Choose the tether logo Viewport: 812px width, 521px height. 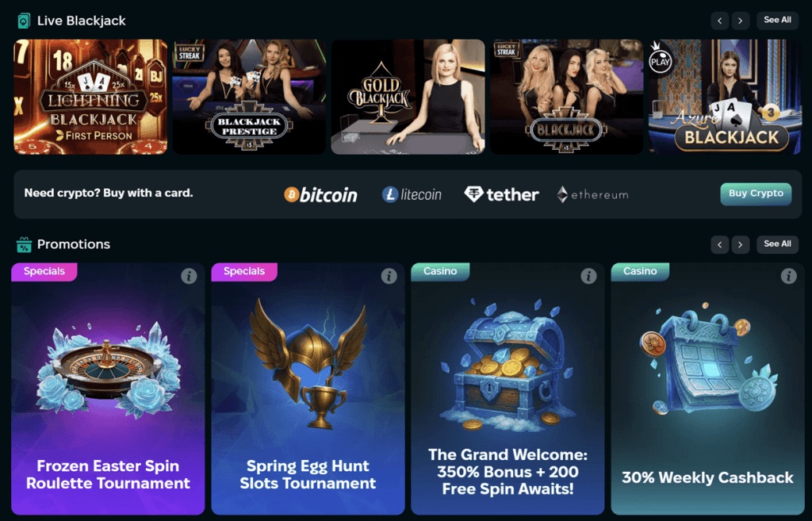click(501, 195)
